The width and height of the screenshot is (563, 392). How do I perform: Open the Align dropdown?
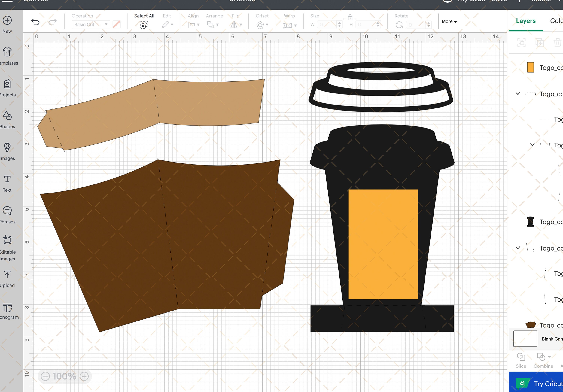194,25
